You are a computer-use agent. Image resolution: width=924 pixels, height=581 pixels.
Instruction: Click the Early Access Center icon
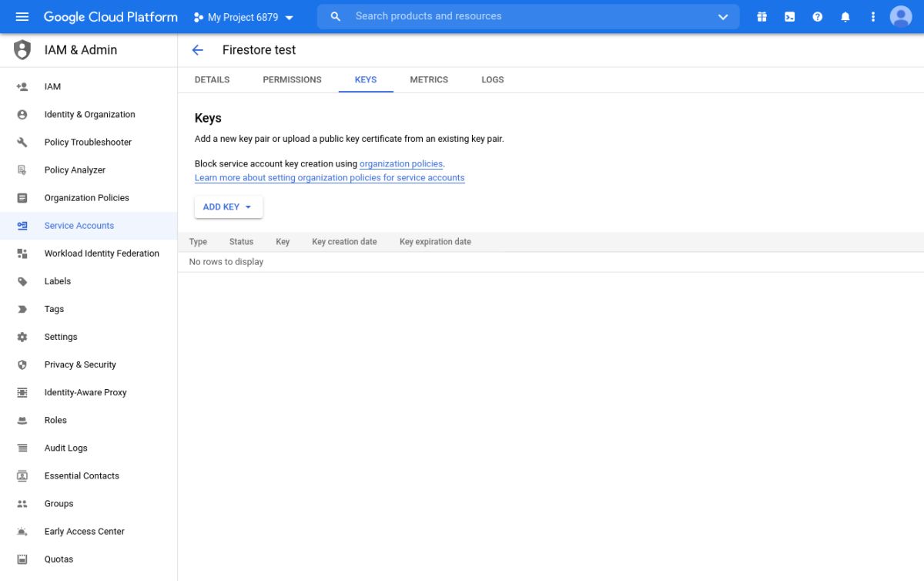tap(22, 531)
